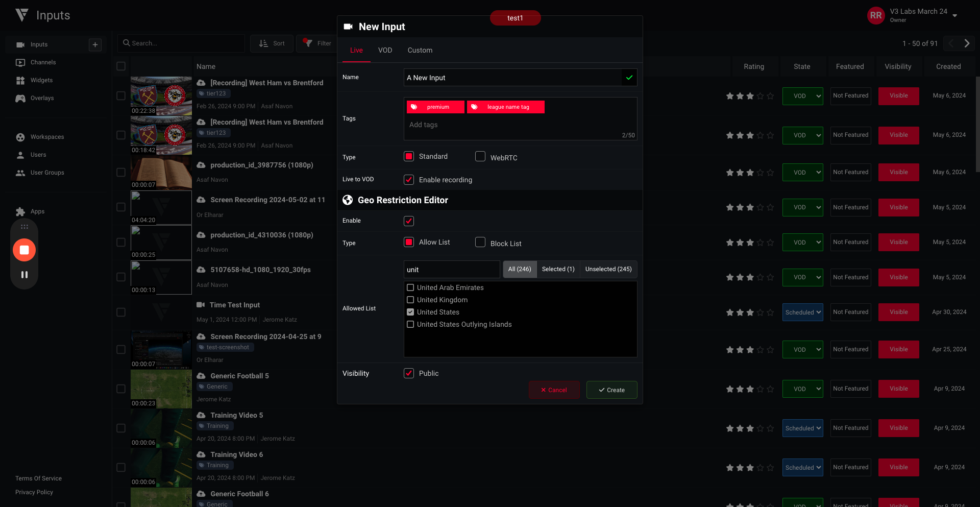Click the Geo Restriction globe icon
This screenshot has height=507, width=980.
[x=348, y=200]
